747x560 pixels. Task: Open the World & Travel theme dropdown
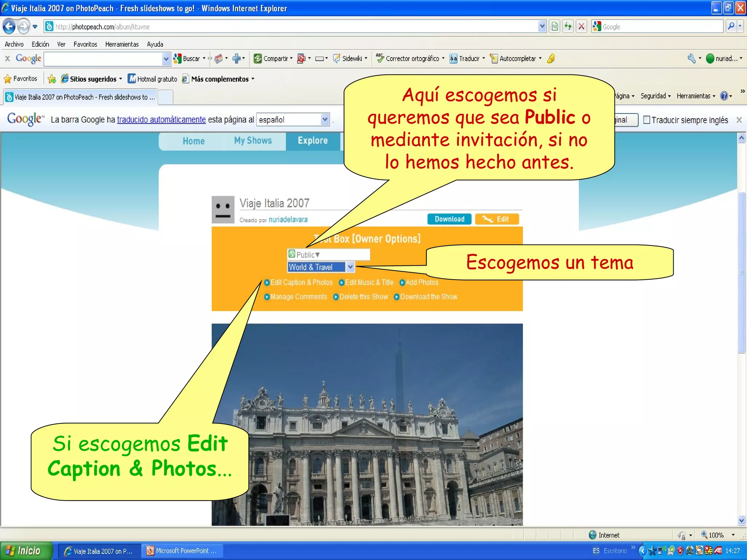pyautogui.click(x=321, y=267)
